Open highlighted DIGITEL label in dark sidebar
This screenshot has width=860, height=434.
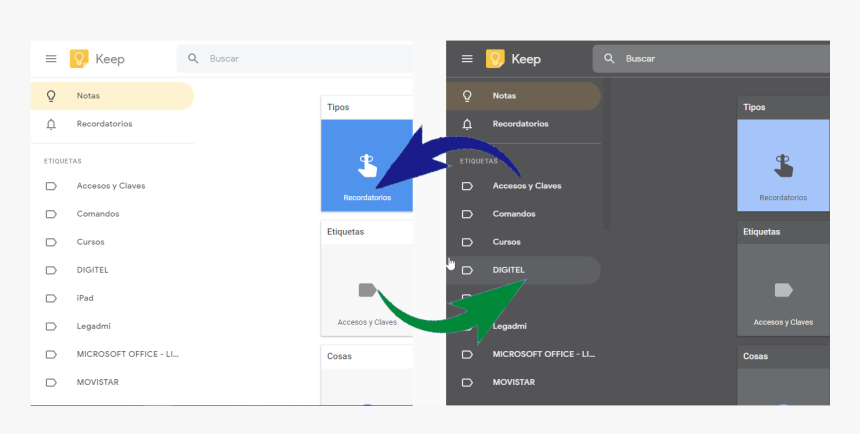(523, 270)
